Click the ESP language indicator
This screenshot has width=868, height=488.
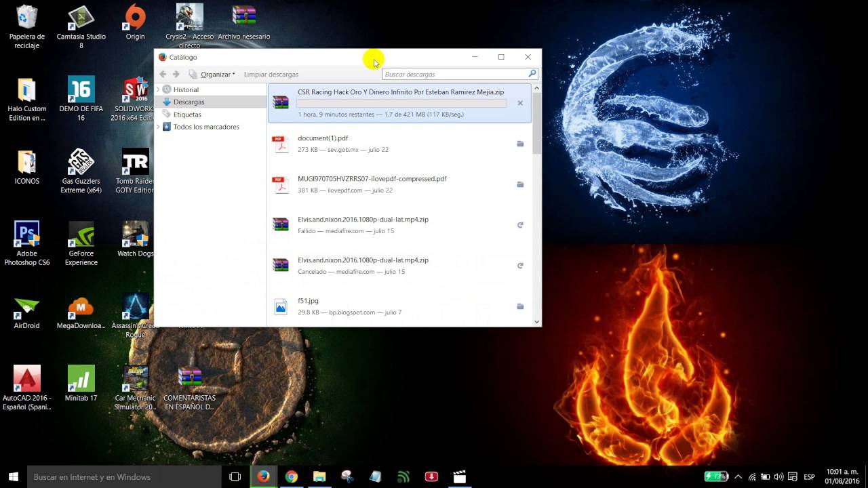(x=809, y=476)
